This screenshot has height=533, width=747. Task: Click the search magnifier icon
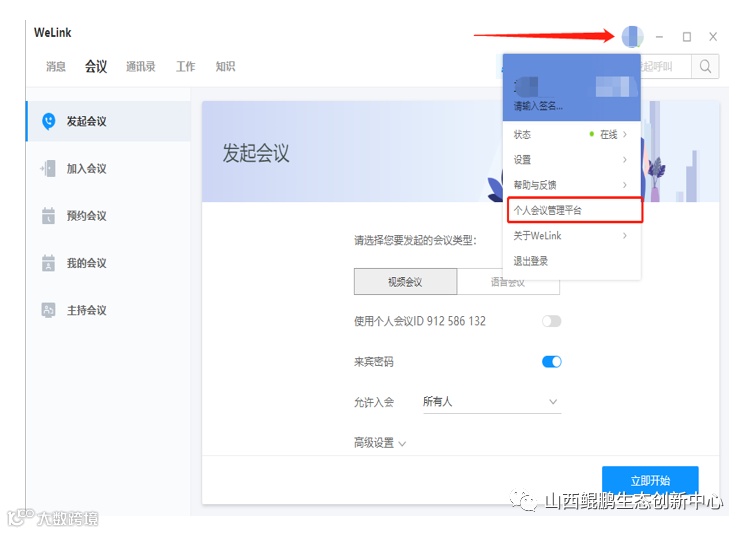pos(705,66)
